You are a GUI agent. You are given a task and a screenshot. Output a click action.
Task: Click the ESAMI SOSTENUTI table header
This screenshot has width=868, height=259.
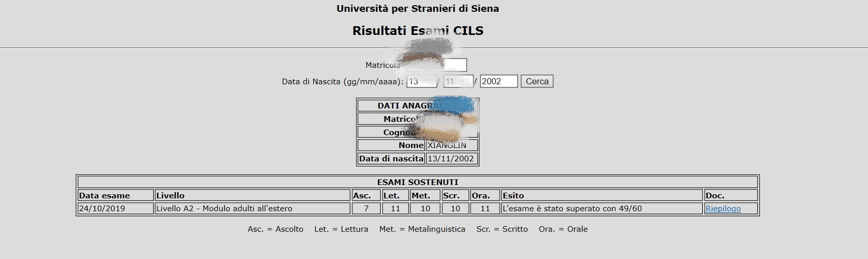(417, 182)
